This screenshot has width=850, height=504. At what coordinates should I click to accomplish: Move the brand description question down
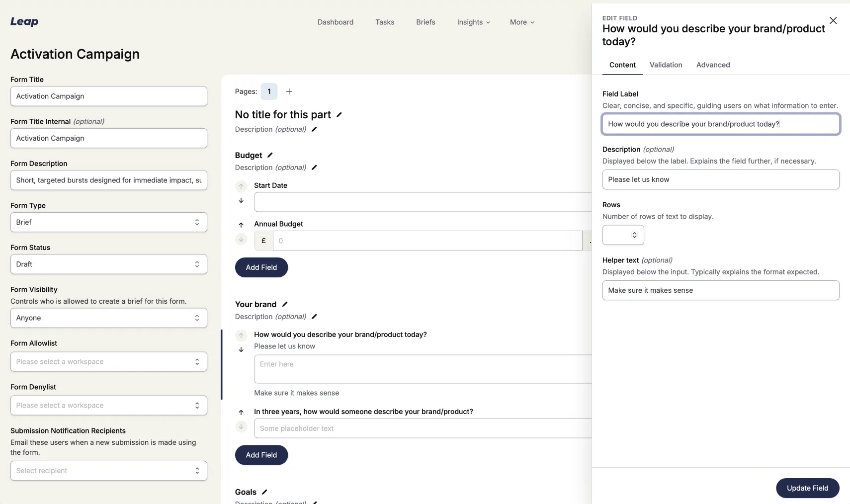coord(241,349)
